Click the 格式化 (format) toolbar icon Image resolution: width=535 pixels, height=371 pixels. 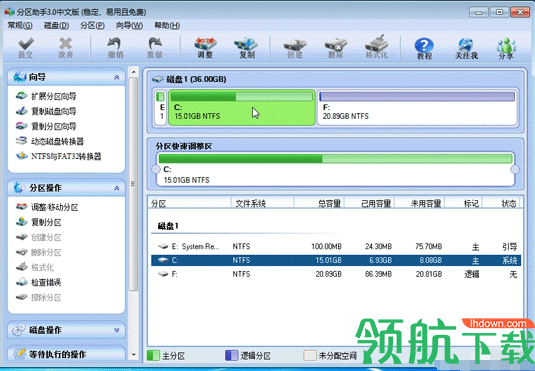click(x=377, y=48)
